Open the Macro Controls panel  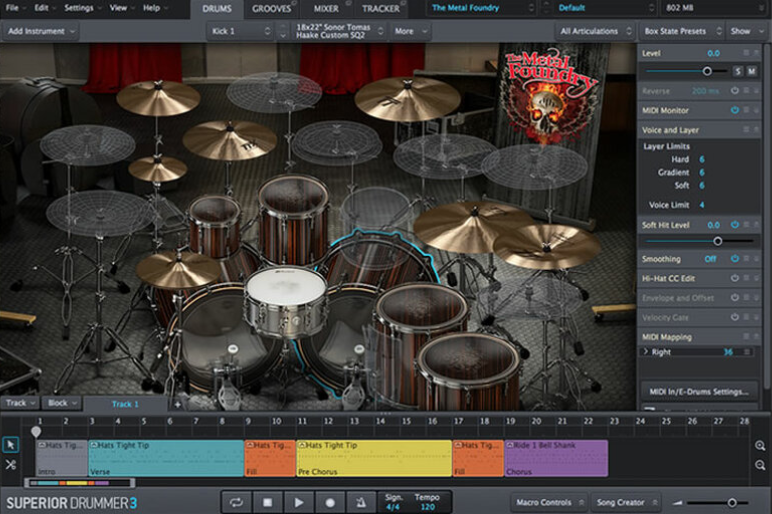click(x=549, y=502)
